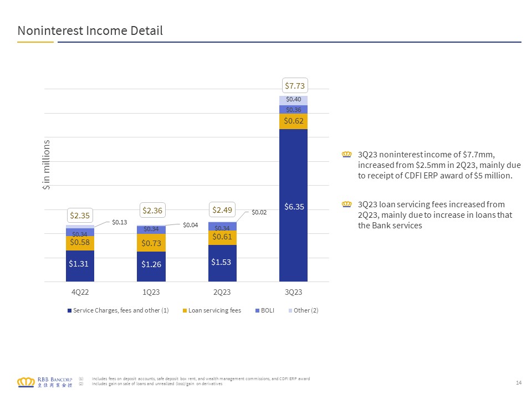This screenshot has height=399, width=532.
Task: Click the $0.02 callout label
Action: point(259,212)
